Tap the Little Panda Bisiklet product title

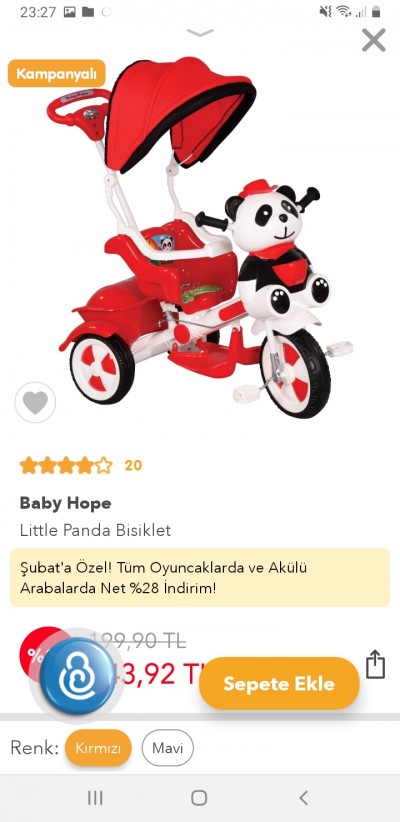(x=95, y=530)
